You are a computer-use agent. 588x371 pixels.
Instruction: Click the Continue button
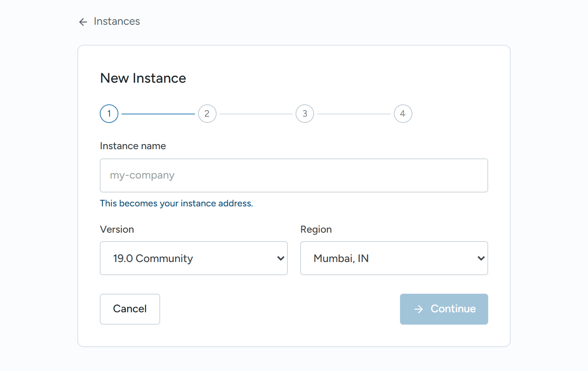pyautogui.click(x=444, y=309)
